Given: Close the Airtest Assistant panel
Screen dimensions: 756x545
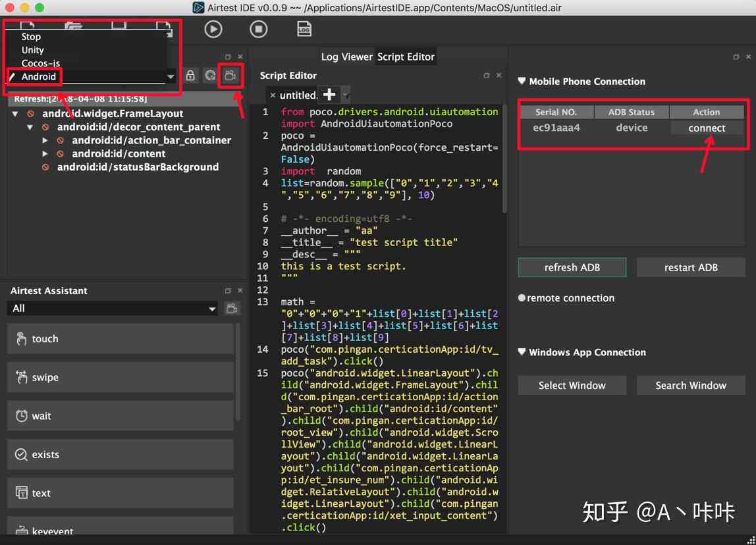Looking at the screenshot, I should point(240,290).
